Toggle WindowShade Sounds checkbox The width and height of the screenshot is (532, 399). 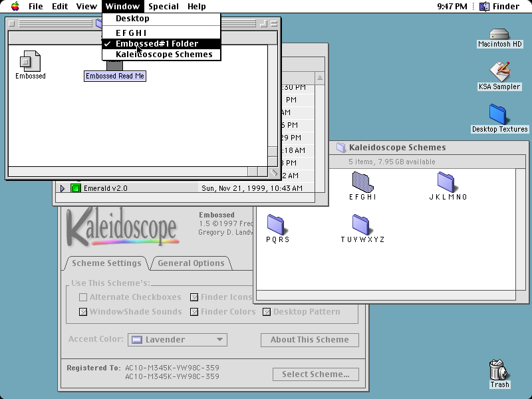pos(83,312)
